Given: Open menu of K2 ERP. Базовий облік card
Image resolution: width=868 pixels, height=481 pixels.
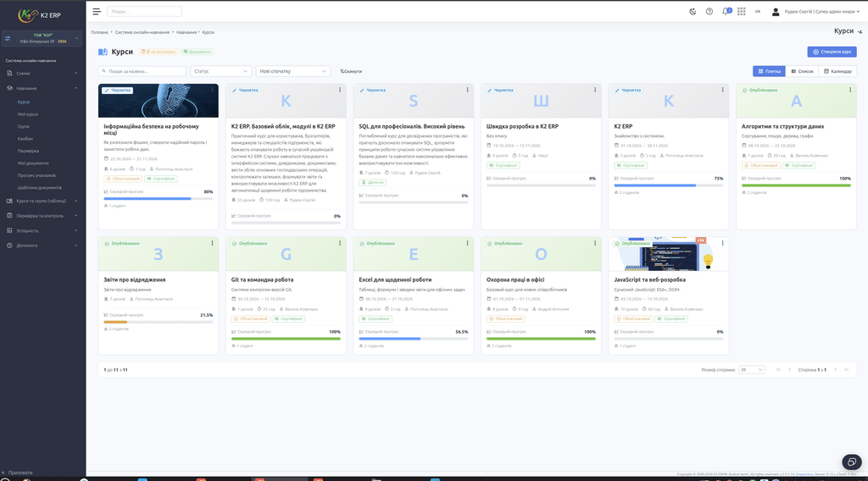Looking at the screenshot, I should click(x=340, y=90).
